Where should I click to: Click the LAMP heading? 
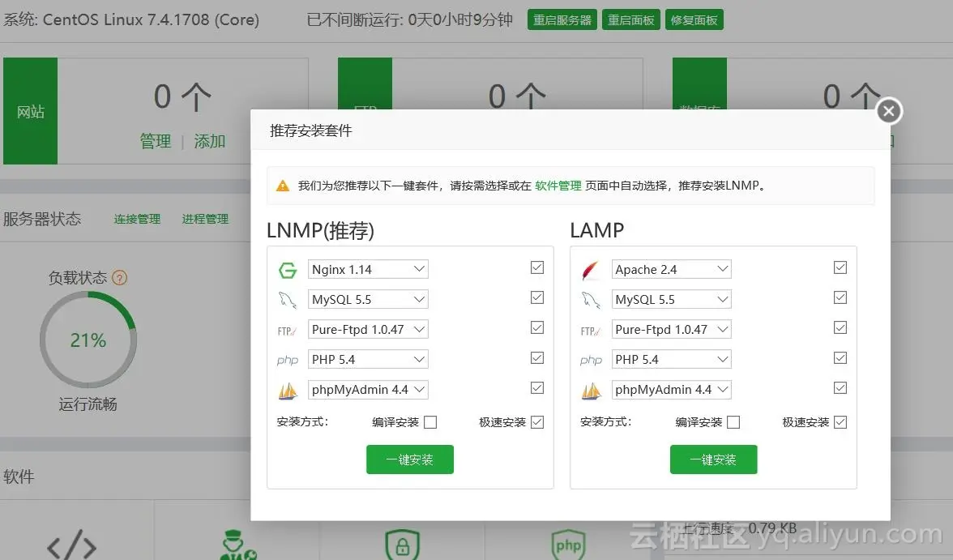point(596,230)
